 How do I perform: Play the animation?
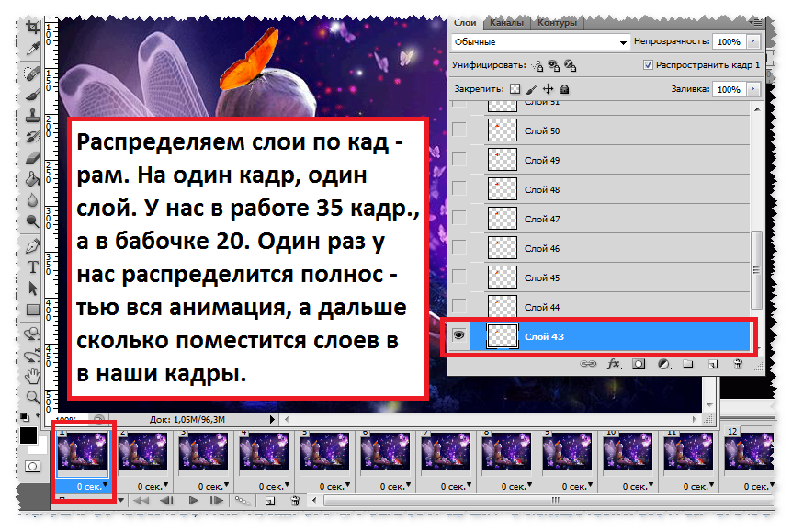193,500
